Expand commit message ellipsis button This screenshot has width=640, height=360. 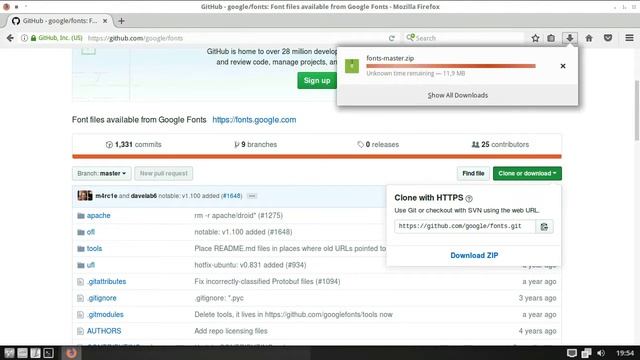252,196
